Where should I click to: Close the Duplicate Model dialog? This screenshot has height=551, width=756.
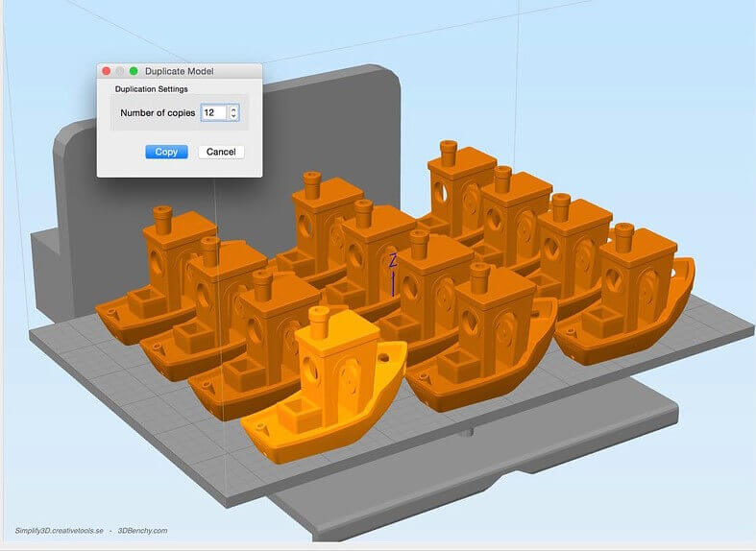tap(106, 71)
